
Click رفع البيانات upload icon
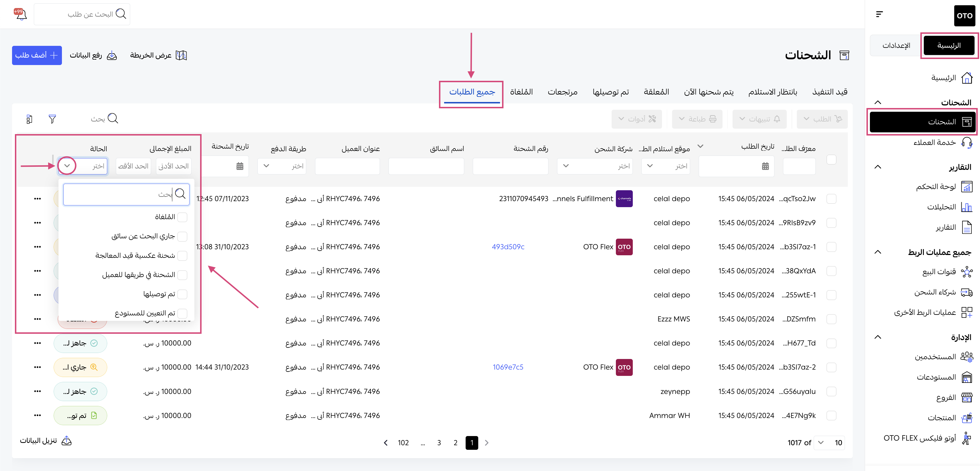112,56
